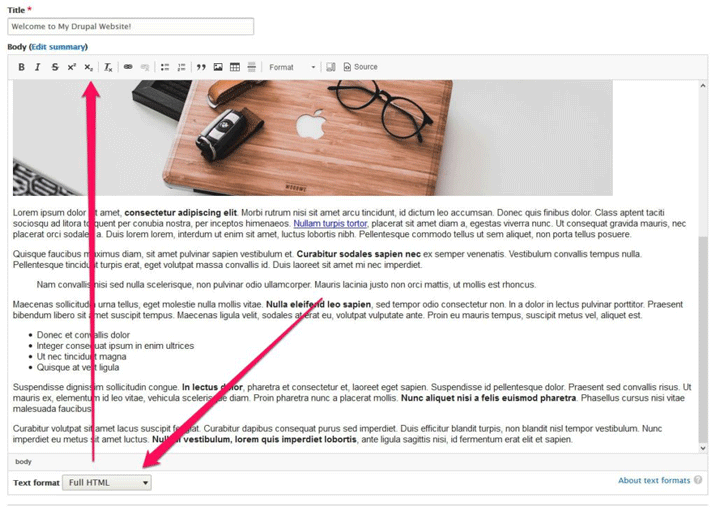Toggle bold formatting in editor toolbar

click(21, 67)
